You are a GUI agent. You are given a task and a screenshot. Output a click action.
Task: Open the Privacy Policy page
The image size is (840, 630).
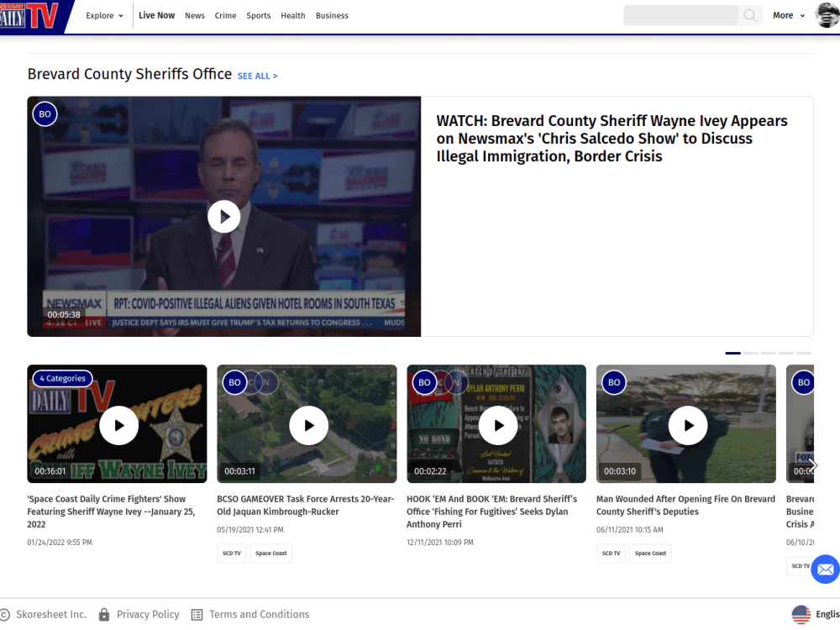pyautogui.click(x=148, y=615)
